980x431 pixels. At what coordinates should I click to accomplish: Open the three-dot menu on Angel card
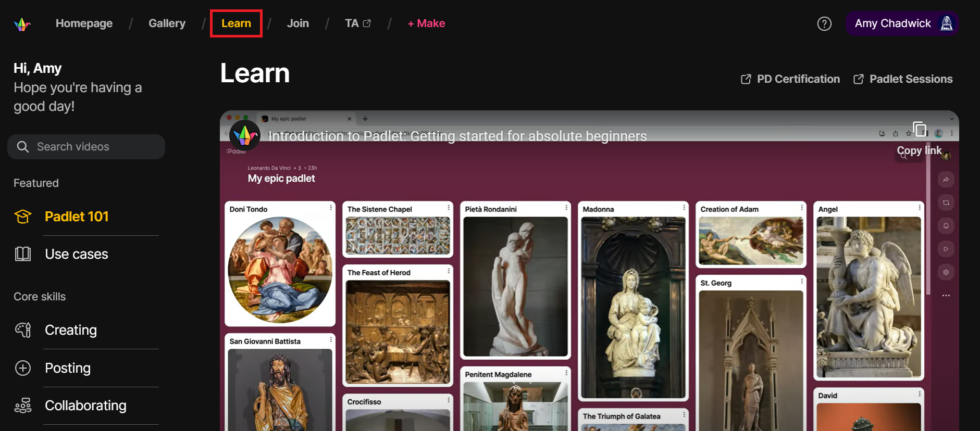[x=920, y=208]
